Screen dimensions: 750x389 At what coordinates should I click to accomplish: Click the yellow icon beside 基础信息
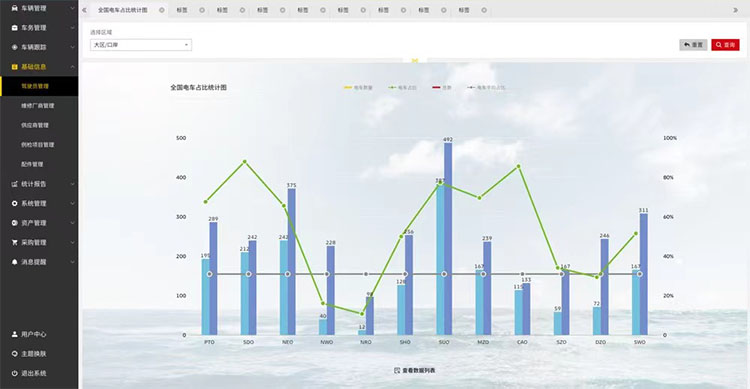[x=14, y=67]
